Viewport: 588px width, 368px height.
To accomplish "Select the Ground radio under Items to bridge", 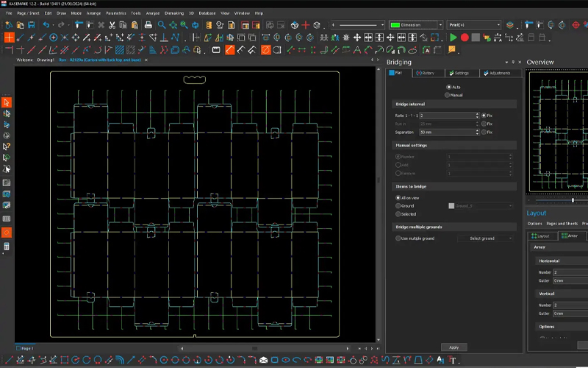I will 399,206.
